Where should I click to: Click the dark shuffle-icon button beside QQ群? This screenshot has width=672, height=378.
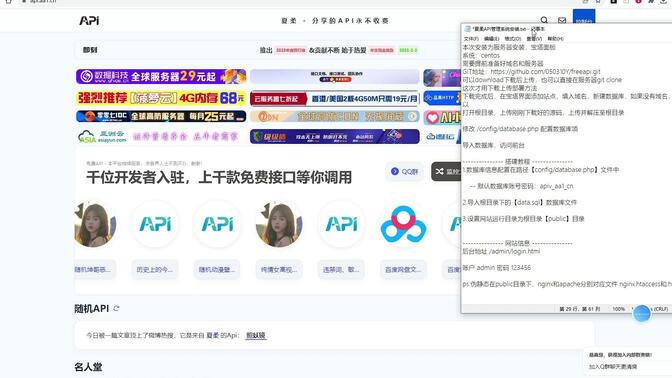(x=446, y=171)
